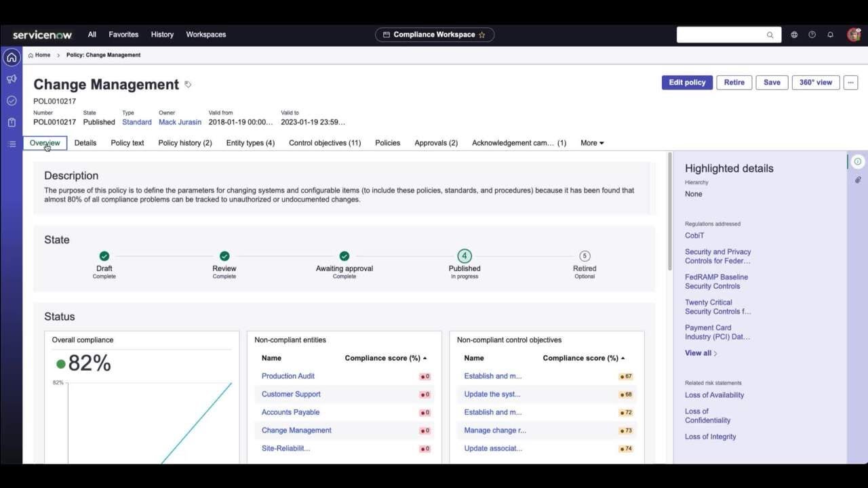Open the Change Management entity link

[x=296, y=430]
